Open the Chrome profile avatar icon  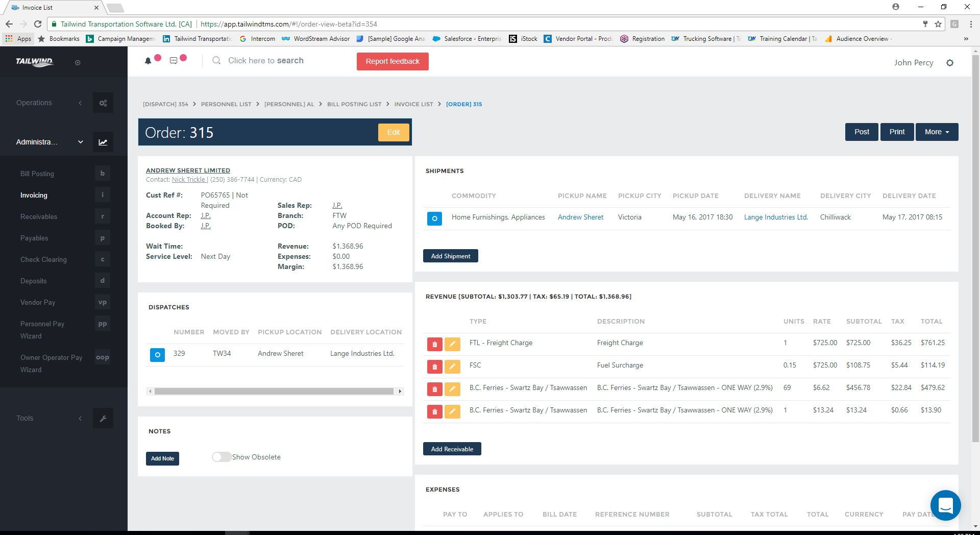pyautogui.click(x=896, y=7)
